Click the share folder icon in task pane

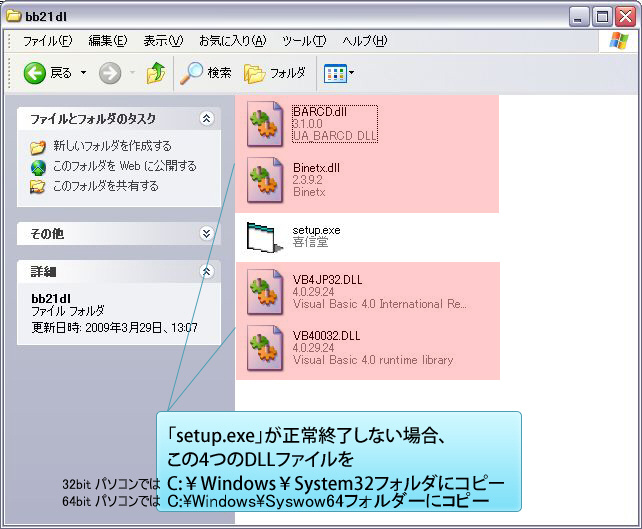38,186
